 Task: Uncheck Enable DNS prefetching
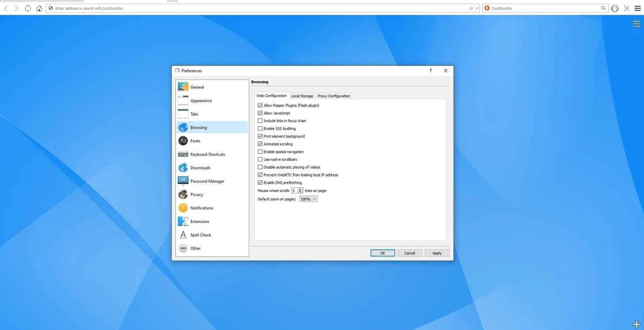tap(260, 183)
